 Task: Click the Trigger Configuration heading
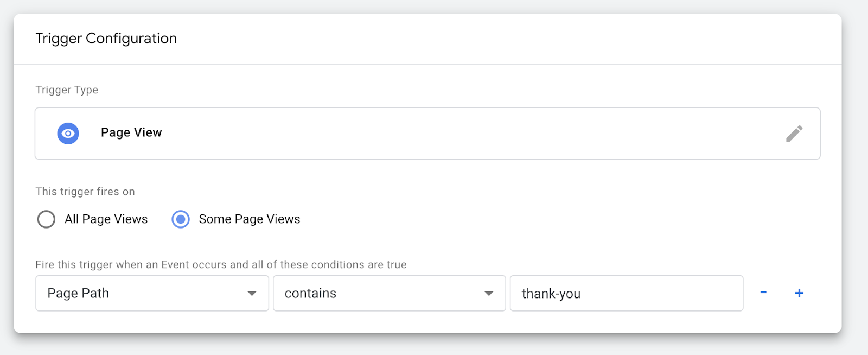point(106,39)
